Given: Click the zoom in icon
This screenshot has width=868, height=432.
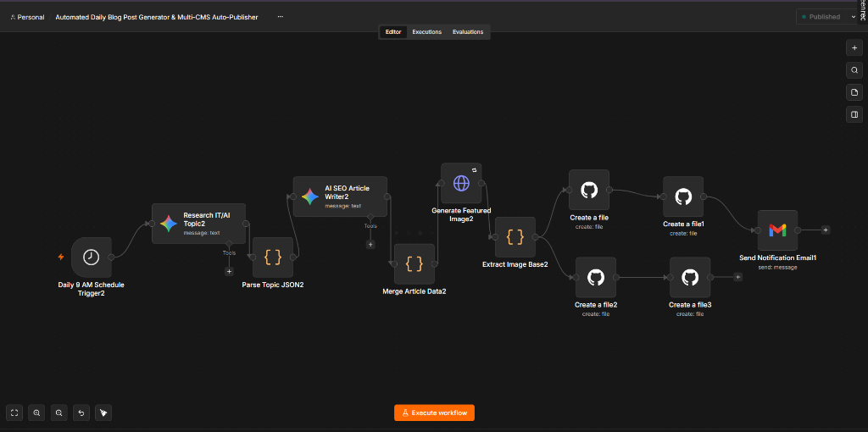Looking at the screenshot, I should click(36, 413).
